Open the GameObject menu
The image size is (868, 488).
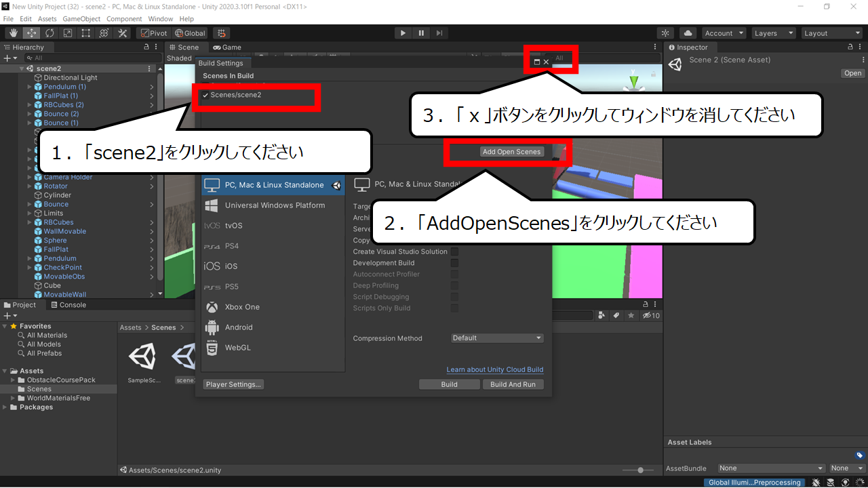click(81, 19)
